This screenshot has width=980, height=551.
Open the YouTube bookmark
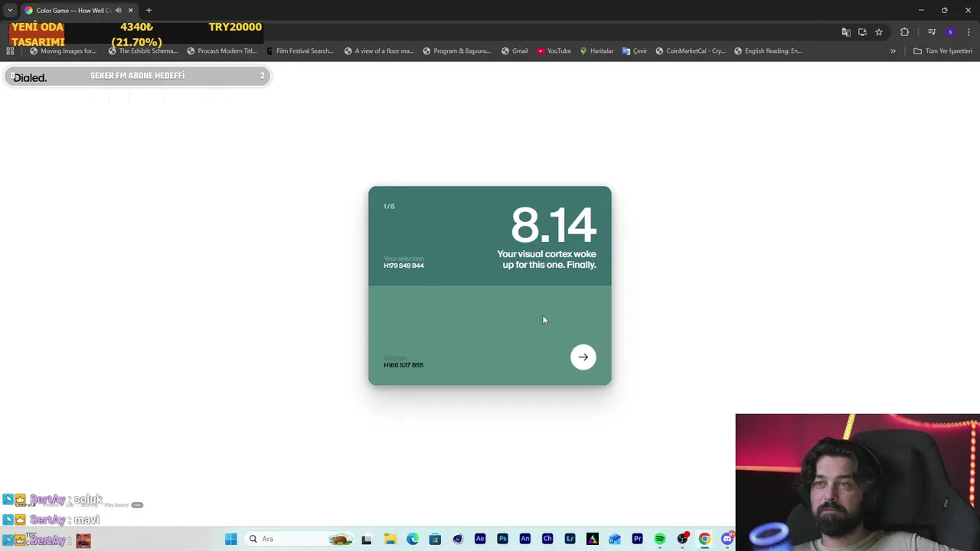pos(554,51)
